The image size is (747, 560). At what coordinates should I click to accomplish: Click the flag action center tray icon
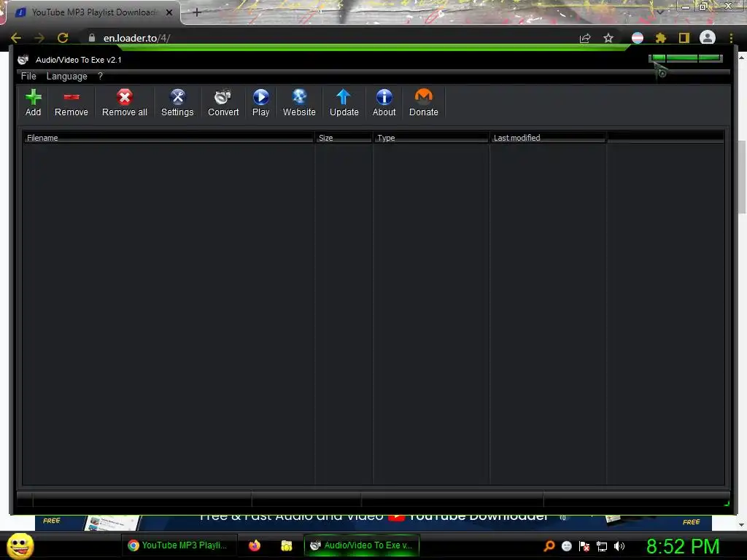(x=584, y=546)
